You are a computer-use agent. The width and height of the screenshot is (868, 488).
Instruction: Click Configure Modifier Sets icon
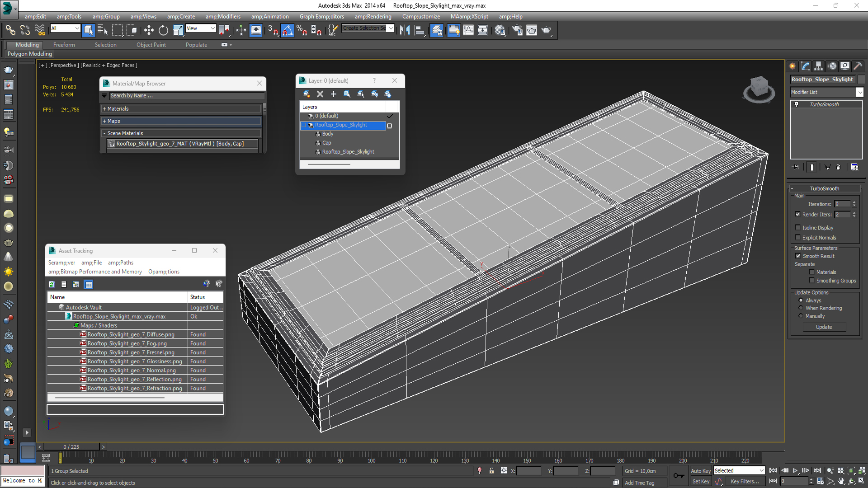[x=854, y=167]
